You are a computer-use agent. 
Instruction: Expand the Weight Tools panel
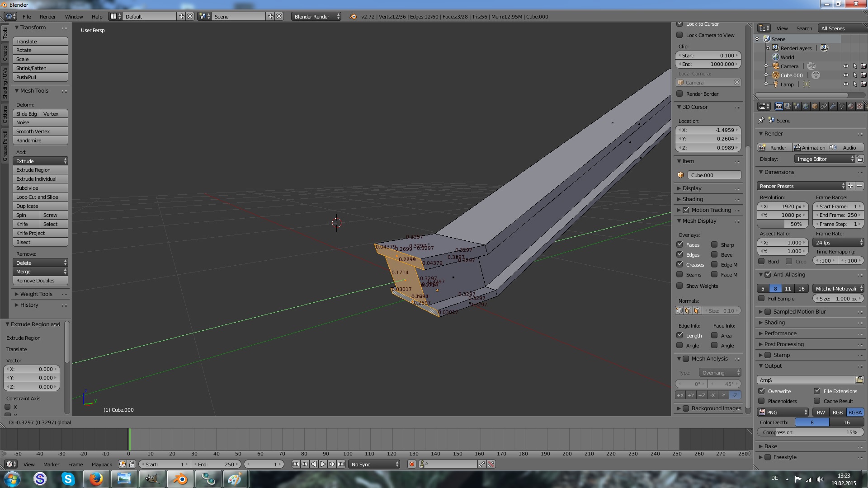coord(36,294)
